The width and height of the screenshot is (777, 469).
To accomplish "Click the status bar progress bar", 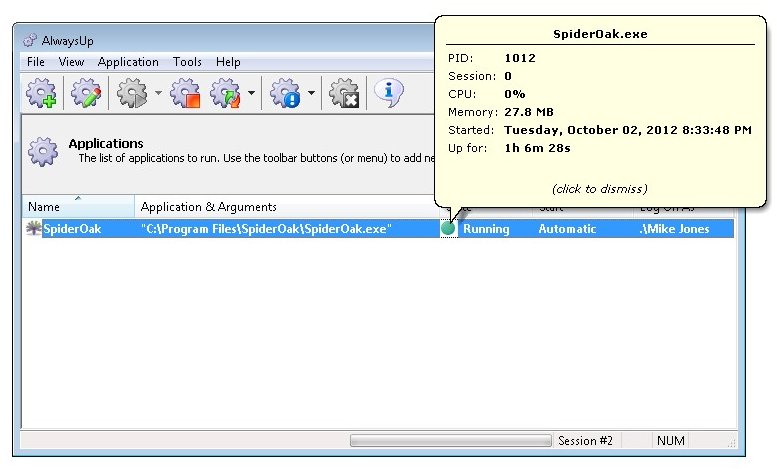I will pyautogui.click(x=450, y=440).
